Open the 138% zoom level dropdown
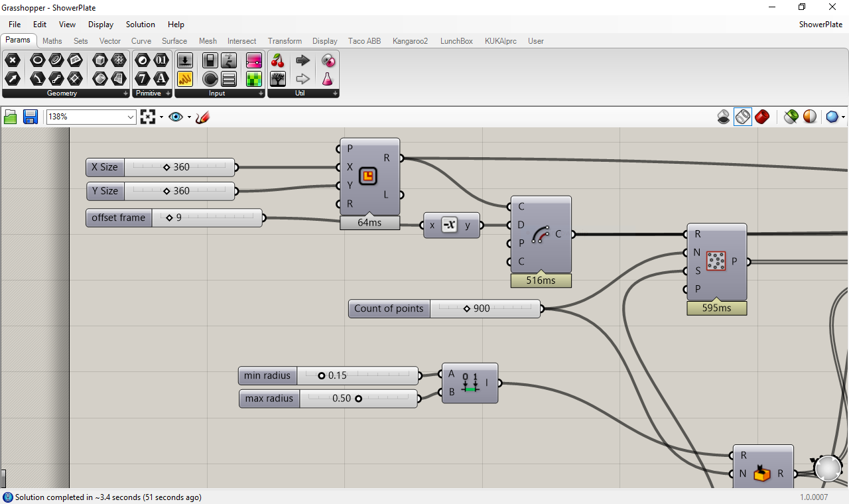 (90, 117)
